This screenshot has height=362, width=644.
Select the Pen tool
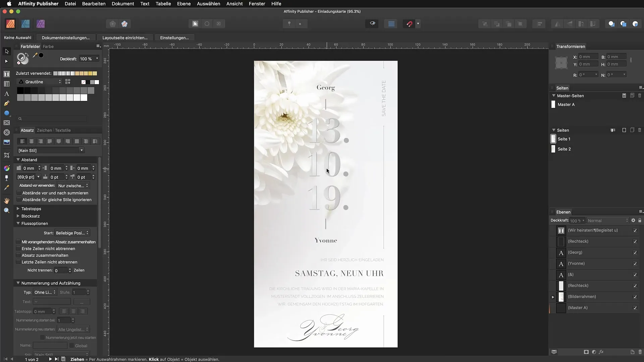7,104
